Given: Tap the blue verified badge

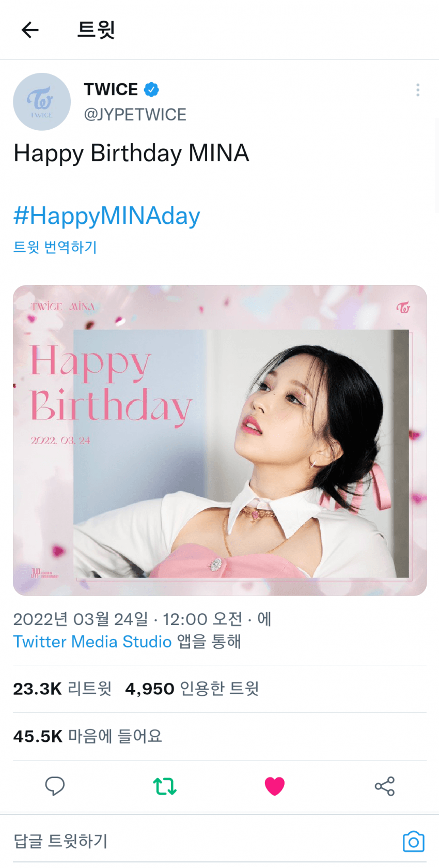Looking at the screenshot, I should click(151, 89).
